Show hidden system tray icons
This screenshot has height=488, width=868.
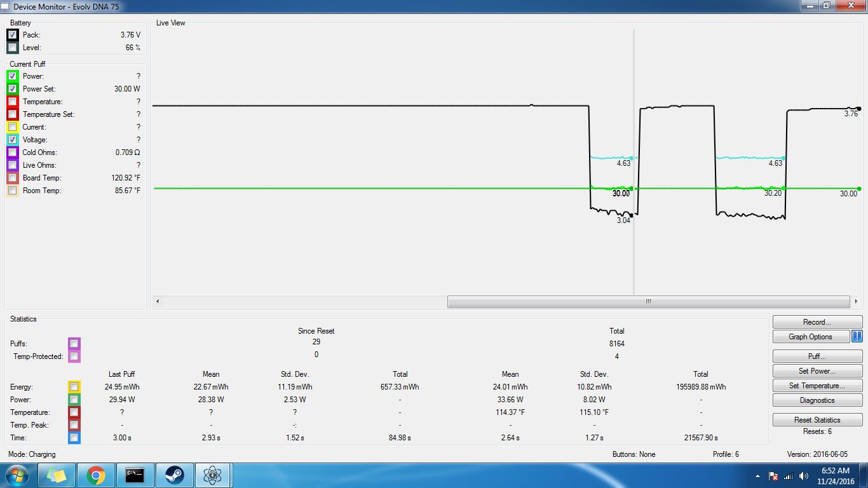(757, 476)
